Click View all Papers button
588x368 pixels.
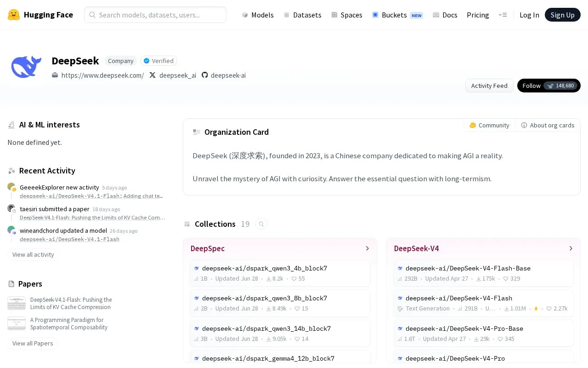coord(33,343)
